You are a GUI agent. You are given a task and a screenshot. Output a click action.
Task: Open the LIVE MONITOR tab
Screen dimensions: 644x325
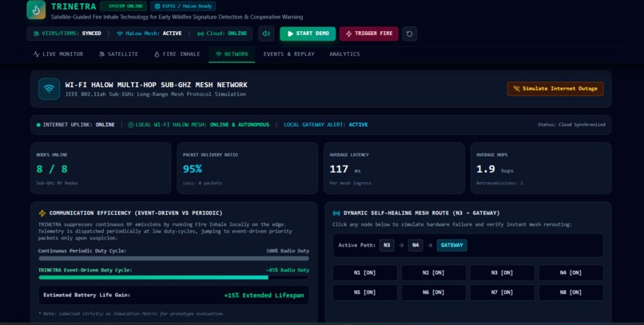point(58,54)
